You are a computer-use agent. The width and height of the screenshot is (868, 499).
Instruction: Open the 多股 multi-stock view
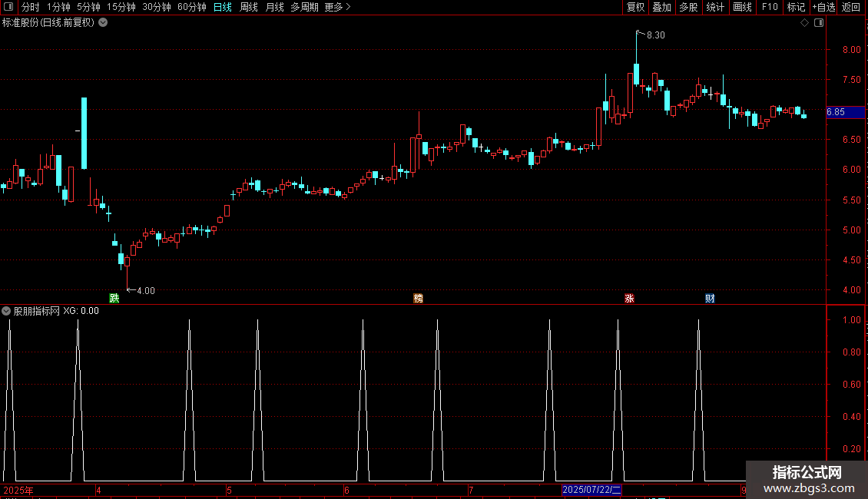coord(688,7)
